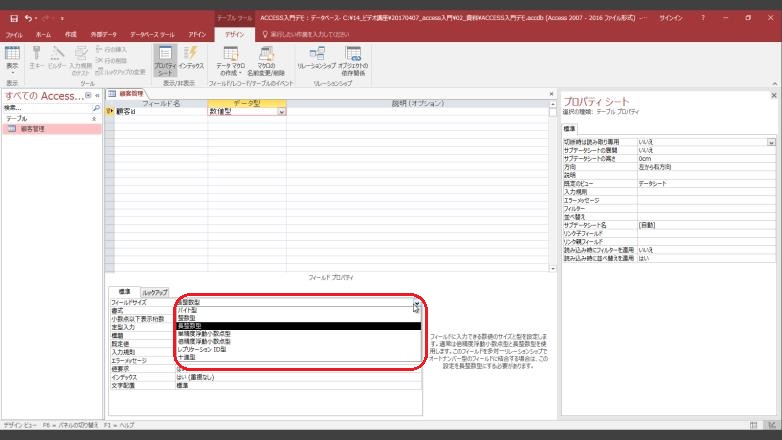
Task: Close the 顧客管理 table design tab
Action: click(551, 94)
